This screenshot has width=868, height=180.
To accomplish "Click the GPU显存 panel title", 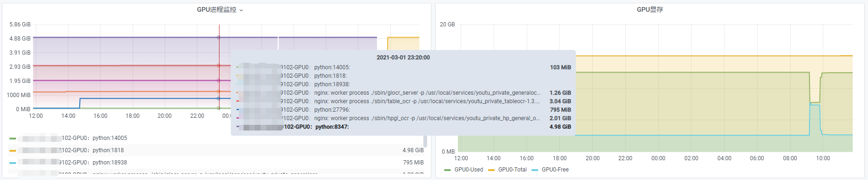I will [650, 9].
